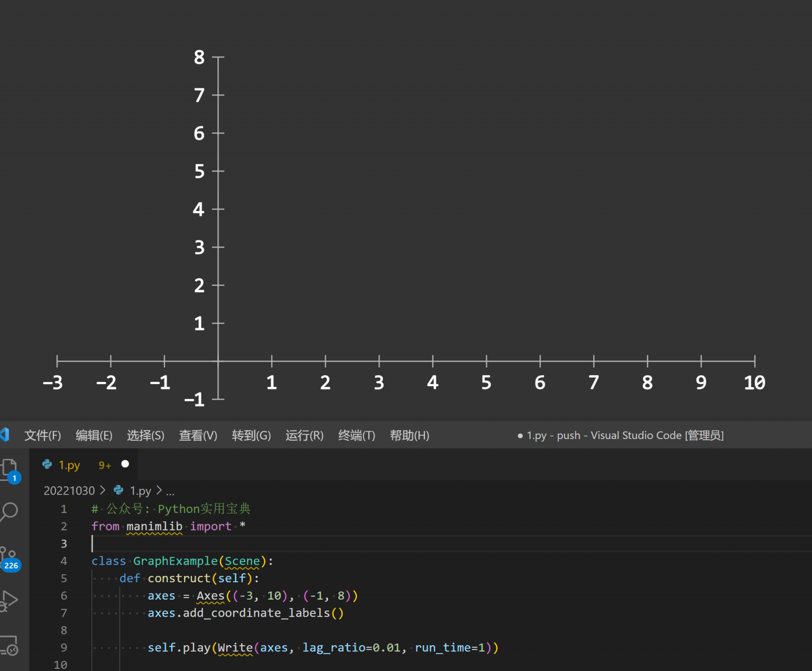
Task: Expand the breadcrumb ellipsis to show symbols
Action: tap(170, 491)
